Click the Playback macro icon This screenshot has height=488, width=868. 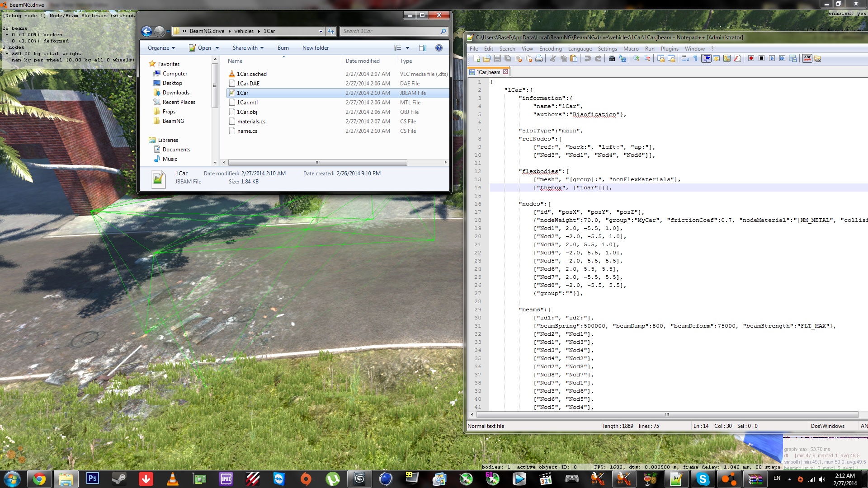click(772, 59)
